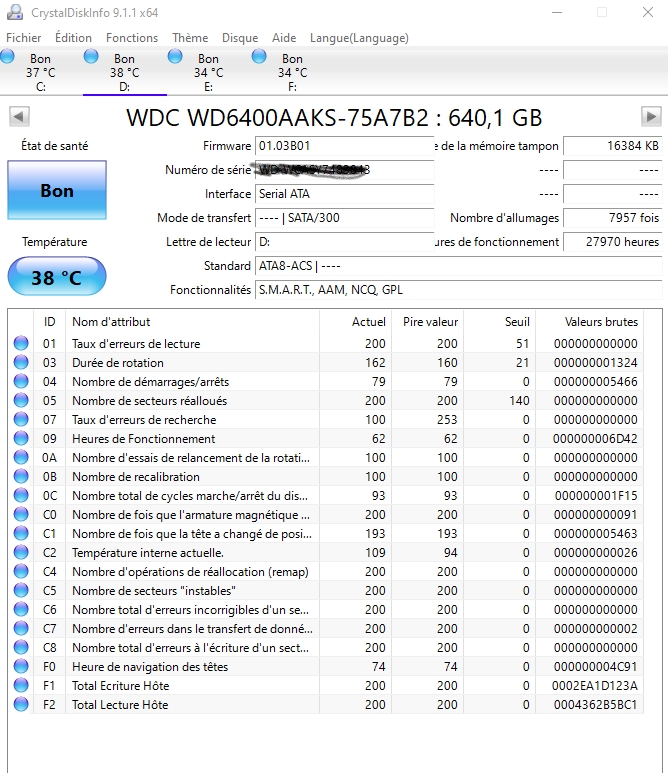Open the Fichier menu

(24, 38)
